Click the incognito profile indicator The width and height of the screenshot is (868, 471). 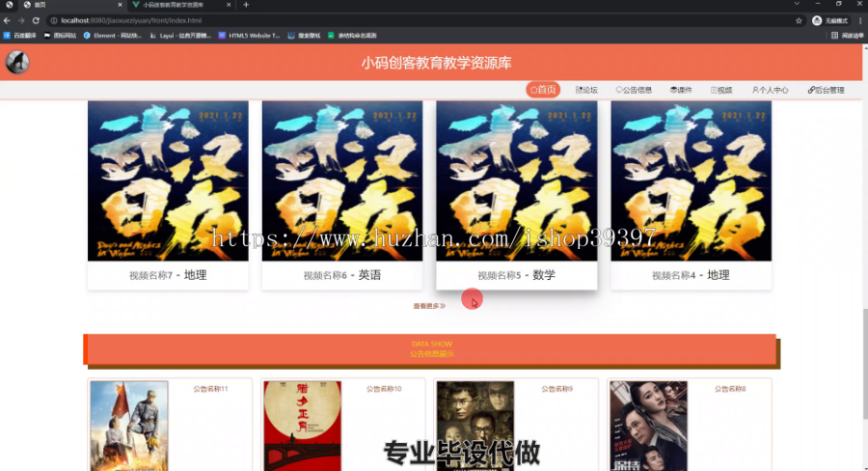coord(829,20)
